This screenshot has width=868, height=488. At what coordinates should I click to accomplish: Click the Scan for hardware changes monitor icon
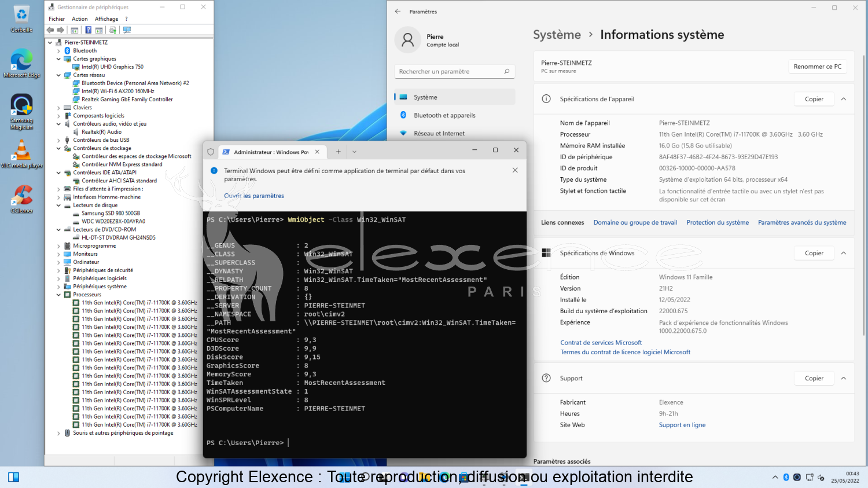(x=127, y=30)
